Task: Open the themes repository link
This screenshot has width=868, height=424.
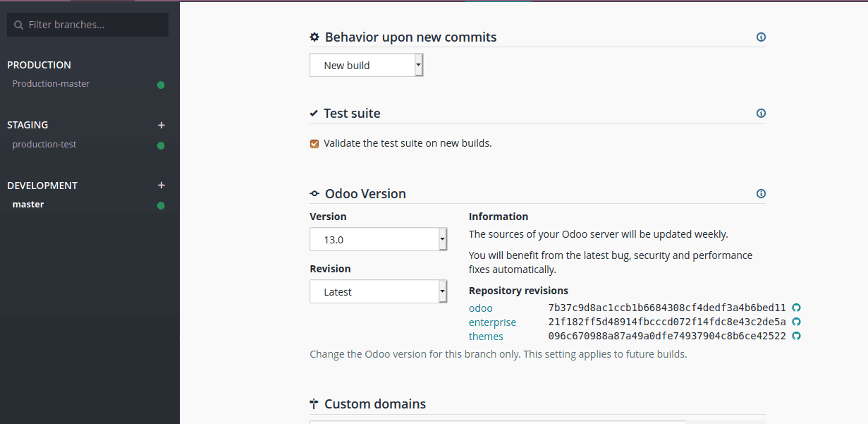Action: pyautogui.click(x=486, y=337)
